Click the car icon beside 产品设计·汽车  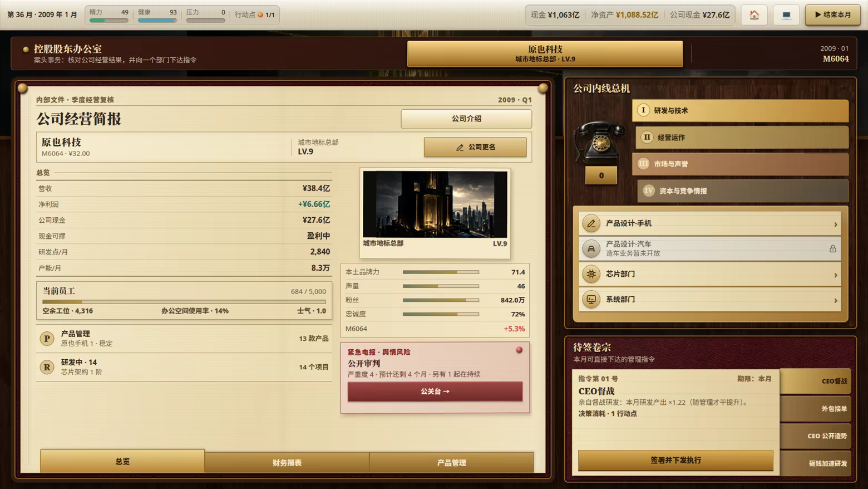591,248
